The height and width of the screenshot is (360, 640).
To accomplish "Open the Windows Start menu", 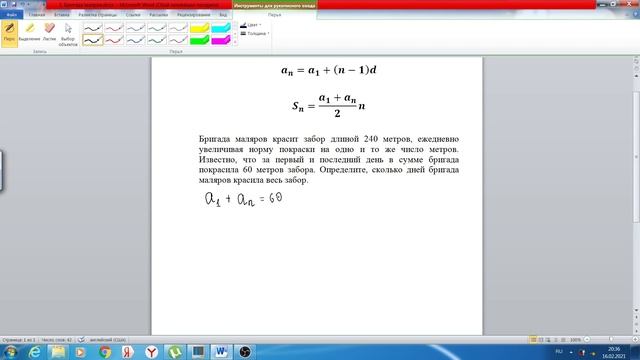I will (10, 352).
